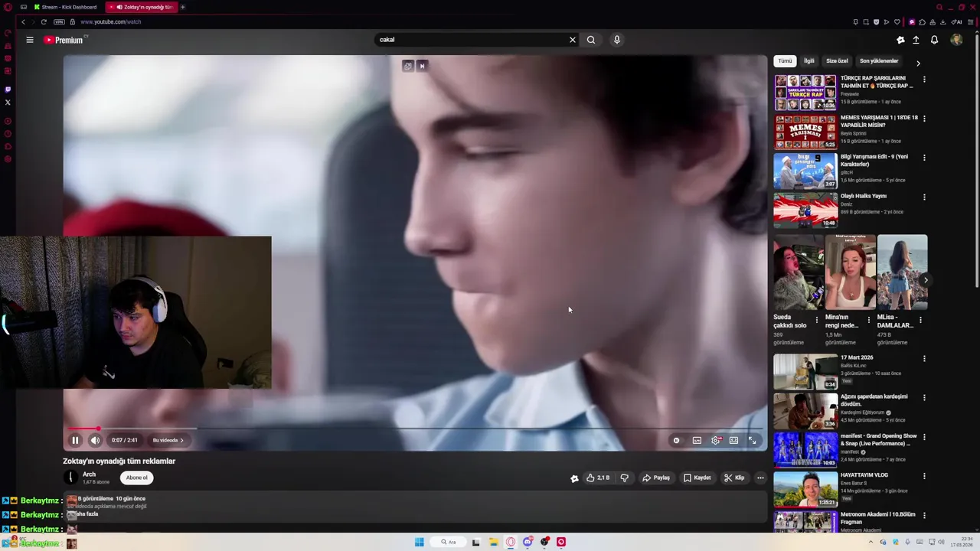Open options for 'TÜRKÇE RAP ŞARKILARINI' video
The width and height of the screenshot is (980, 551).
coord(924,79)
